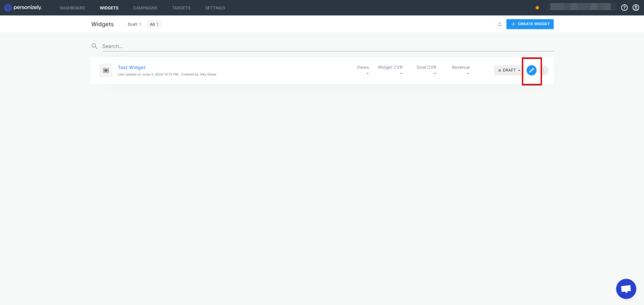This screenshot has width=644, height=305.
Task: Click the orange status dot in header
Action: click(x=537, y=8)
